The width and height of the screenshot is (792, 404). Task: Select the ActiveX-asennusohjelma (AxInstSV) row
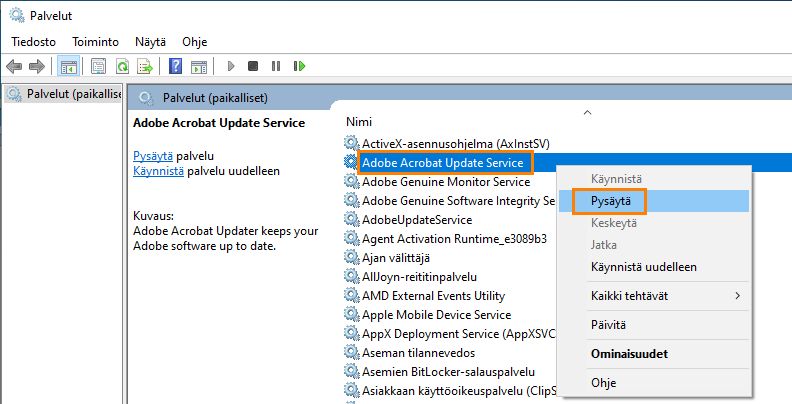click(x=456, y=143)
